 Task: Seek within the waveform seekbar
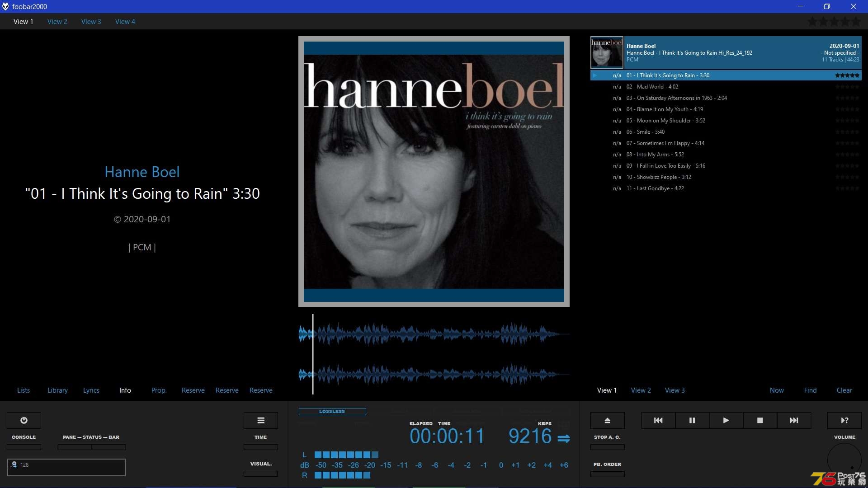[434, 354]
